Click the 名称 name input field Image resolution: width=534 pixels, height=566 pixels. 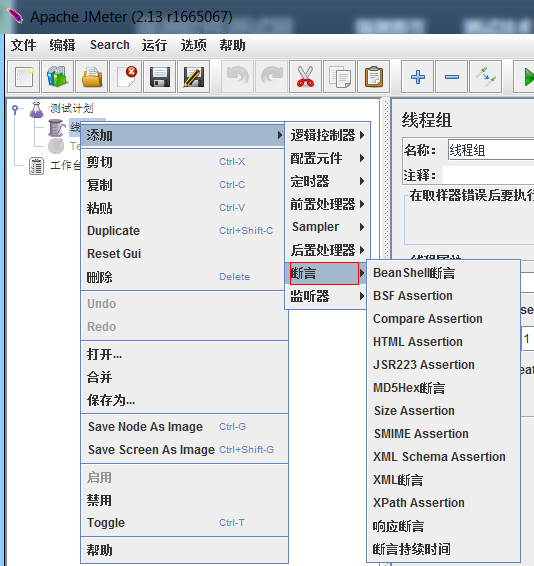click(491, 150)
